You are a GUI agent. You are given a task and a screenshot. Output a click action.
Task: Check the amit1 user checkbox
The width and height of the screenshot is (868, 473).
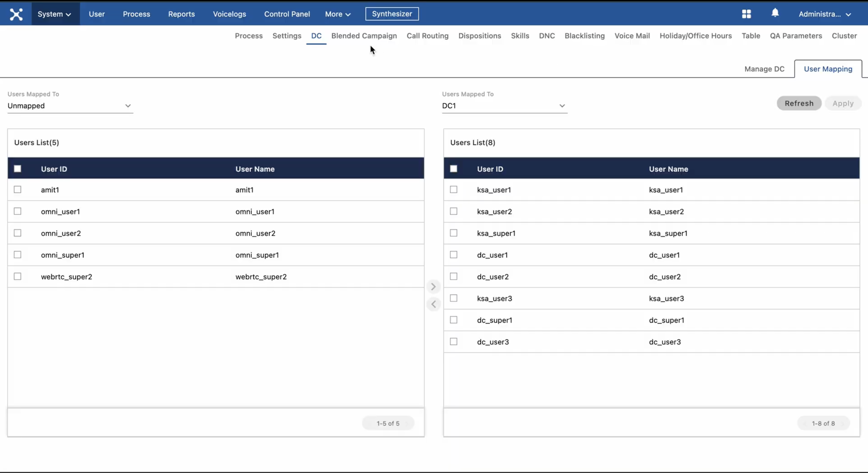point(17,190)
